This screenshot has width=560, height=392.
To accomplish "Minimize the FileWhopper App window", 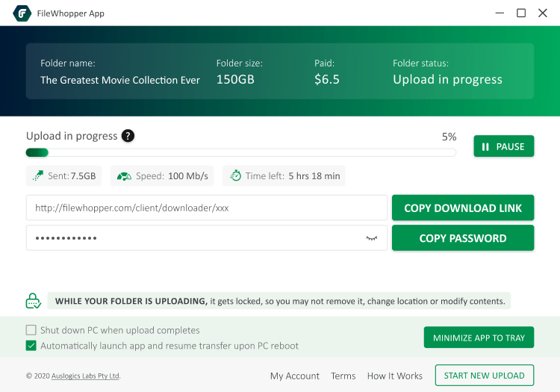I will coord(500,13).
